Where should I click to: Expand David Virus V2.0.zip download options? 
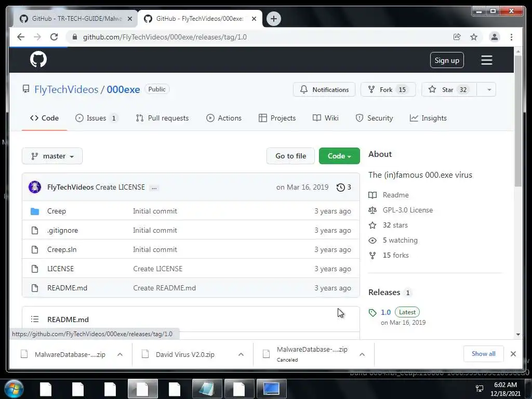241,354
